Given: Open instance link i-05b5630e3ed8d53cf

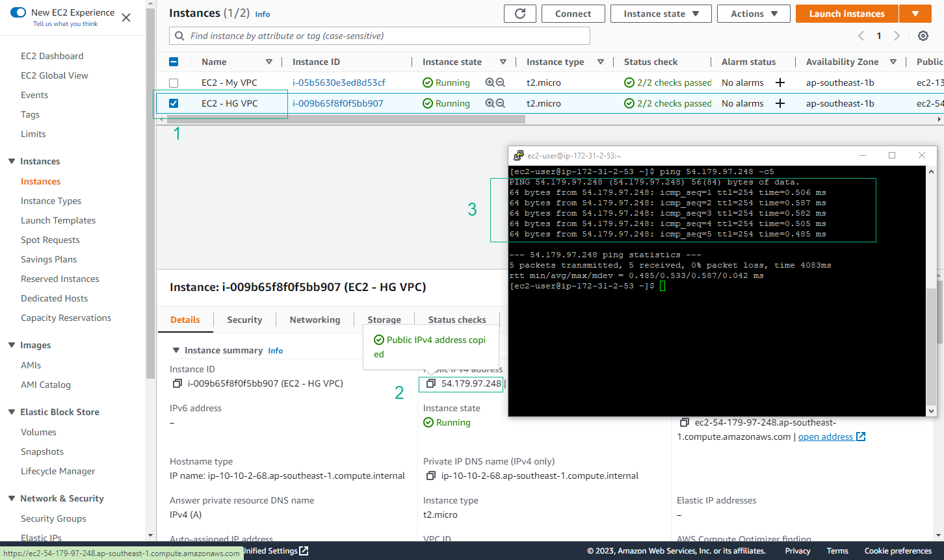Looking at the screenshot, I should point(339,83).
